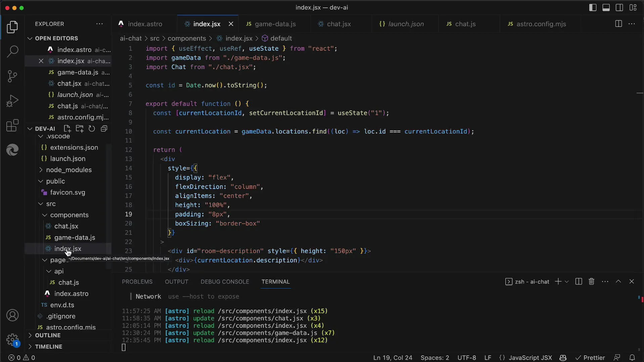Image resolution: width=644 pixels, height=362 pixels.
Task: Open game-data.js in the file tree
Action: tap(75, 237)
